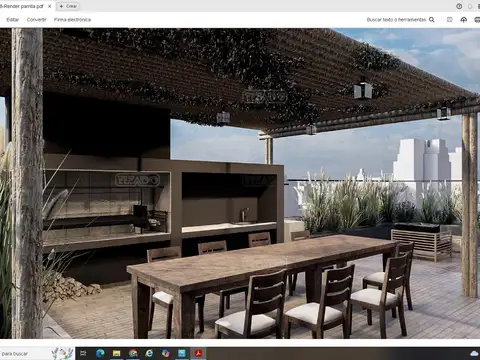Open File Explorer from the taskbar
The height and width of the screenshot is (360, 480).
(x=116, y=353)
